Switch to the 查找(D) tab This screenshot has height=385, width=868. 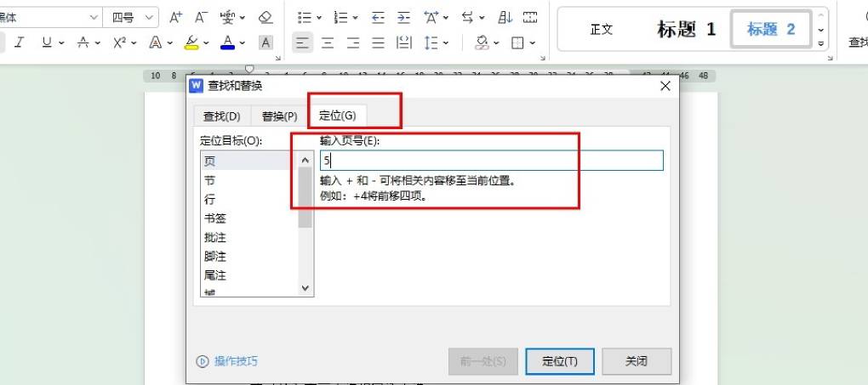(221, 116)
